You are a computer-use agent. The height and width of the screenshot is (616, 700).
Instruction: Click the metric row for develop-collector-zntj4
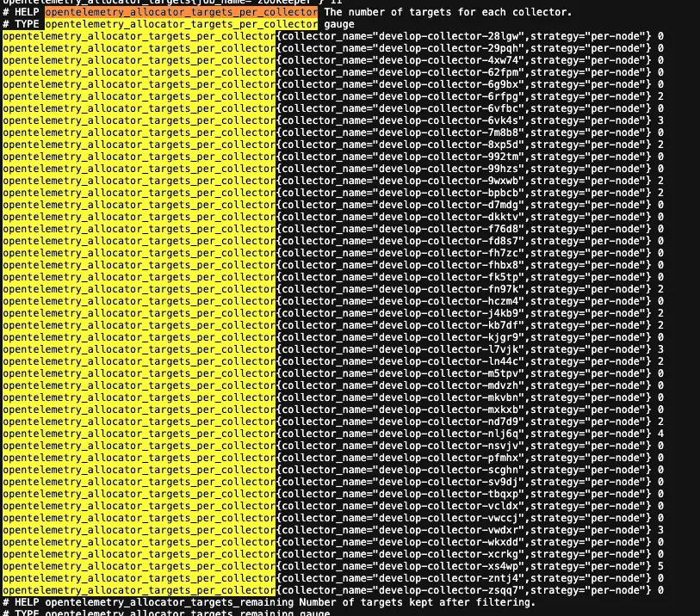coord(333,578)
